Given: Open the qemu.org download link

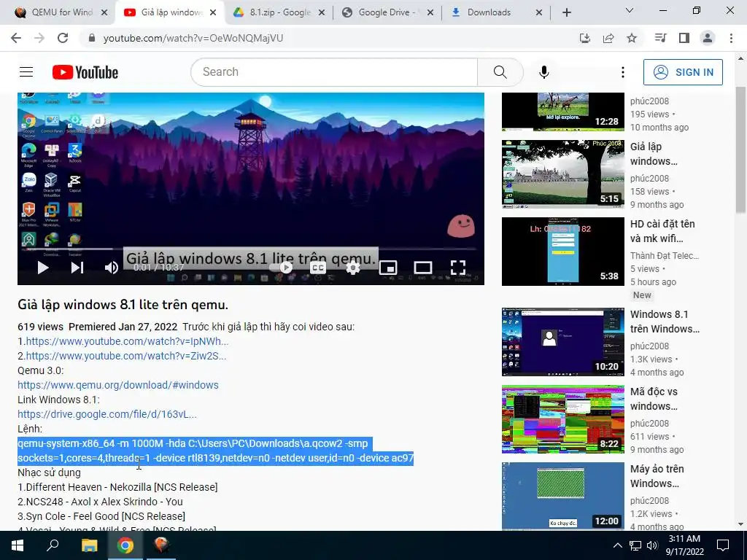Looking at the screenshot, I should click(118, 385).
